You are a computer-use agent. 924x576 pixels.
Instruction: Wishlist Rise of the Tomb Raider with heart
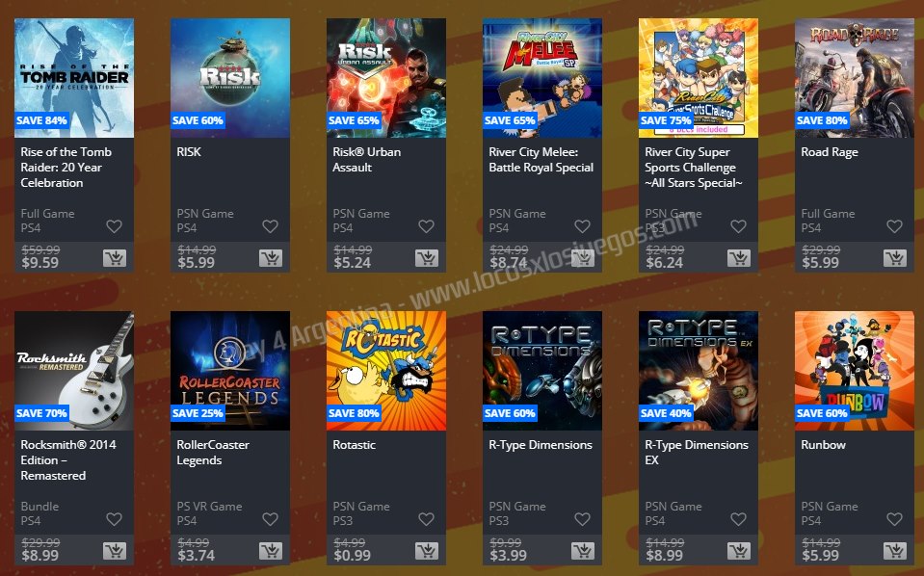[115, 226]
